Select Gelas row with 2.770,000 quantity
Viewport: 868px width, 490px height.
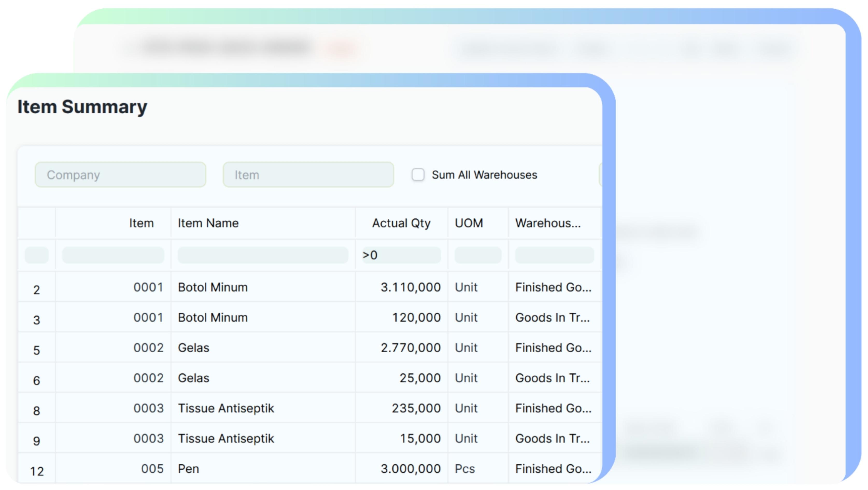pos(193,348)
